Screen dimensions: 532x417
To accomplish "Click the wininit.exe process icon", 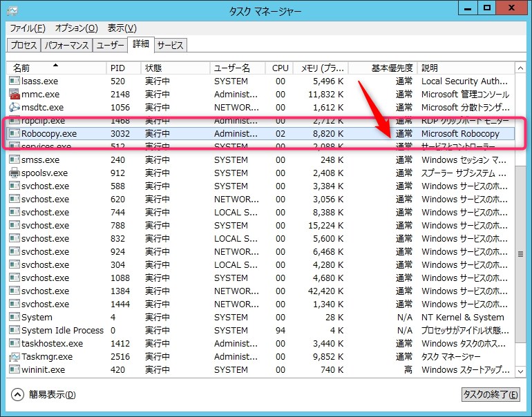I will point(15,369).
